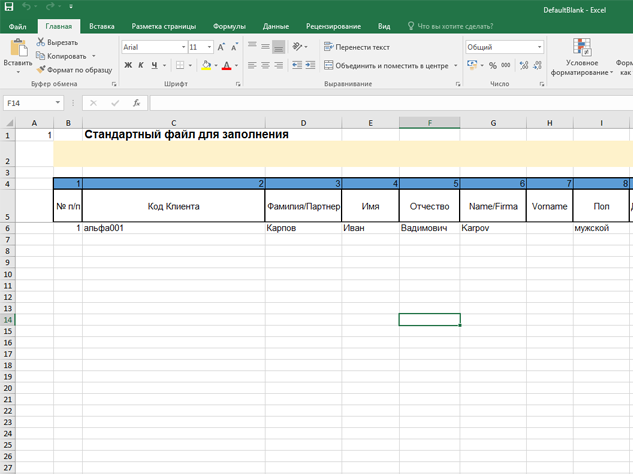Expand the Вставить paste options arrow
Screen dimensions: 633x474
(18, 72)
